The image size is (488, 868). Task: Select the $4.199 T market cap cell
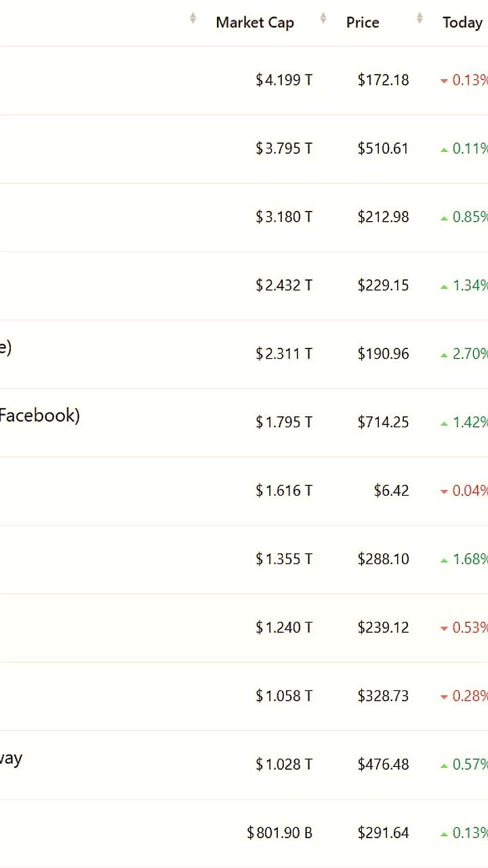point(284,80)
